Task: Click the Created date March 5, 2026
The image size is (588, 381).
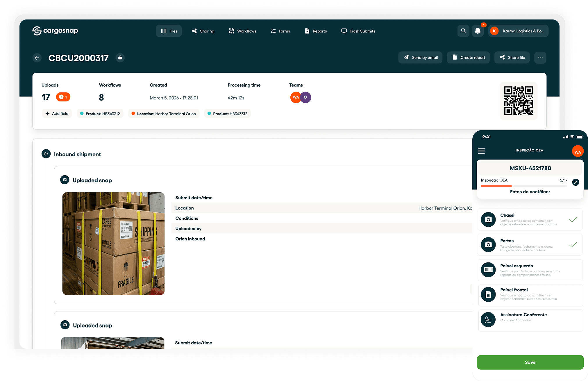Action: pos(174,98)
